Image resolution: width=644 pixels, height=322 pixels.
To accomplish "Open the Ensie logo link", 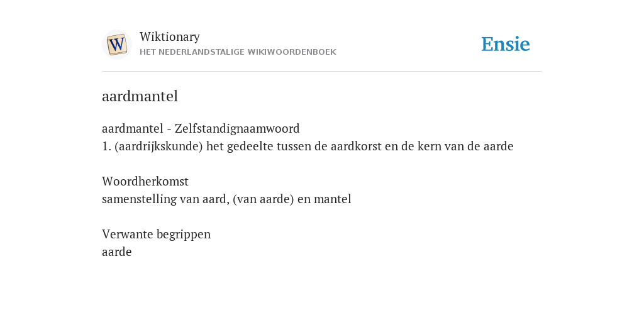I will point(505,45).
